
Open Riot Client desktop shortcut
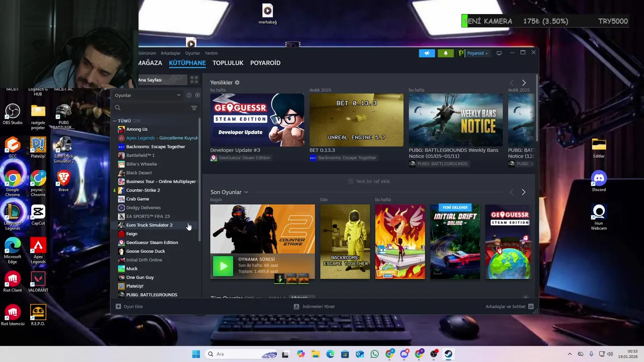point(13,282)
